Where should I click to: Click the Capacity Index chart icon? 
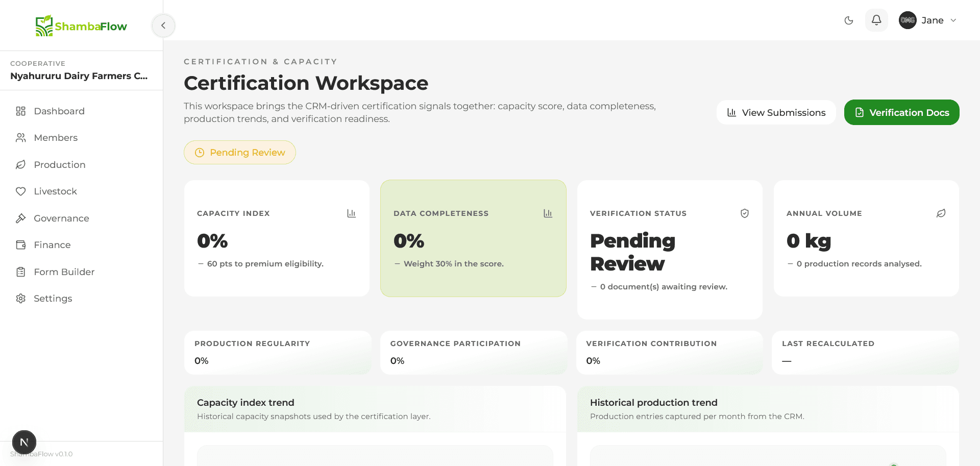point(351,213)
